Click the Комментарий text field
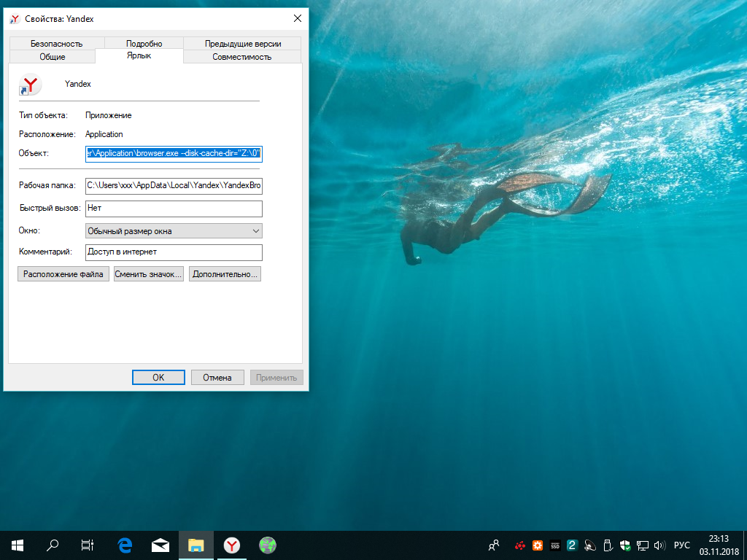The image size is (747, 560). 174,252
